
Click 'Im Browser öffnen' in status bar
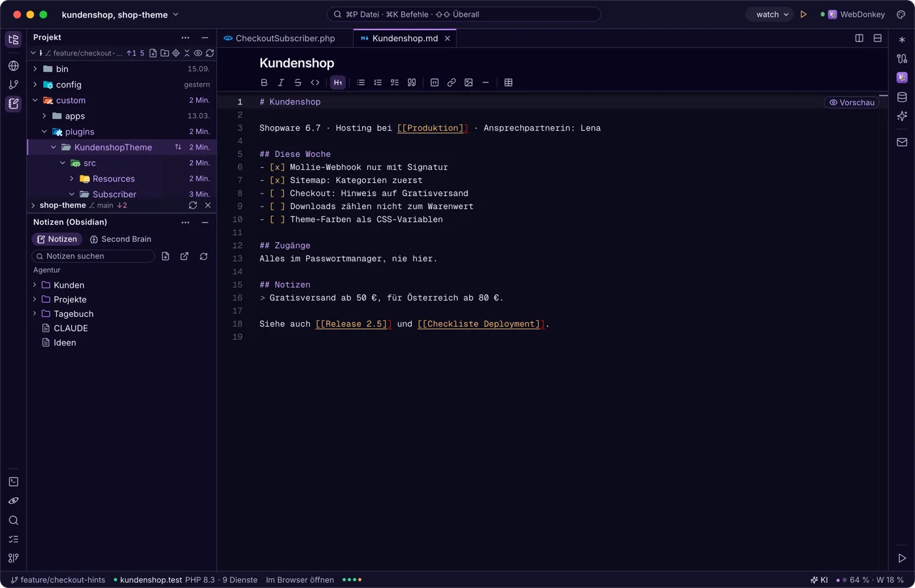(300, 580)
